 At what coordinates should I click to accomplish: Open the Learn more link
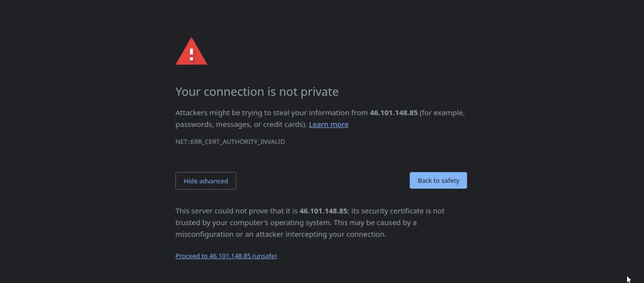click(x=328, y=124)
